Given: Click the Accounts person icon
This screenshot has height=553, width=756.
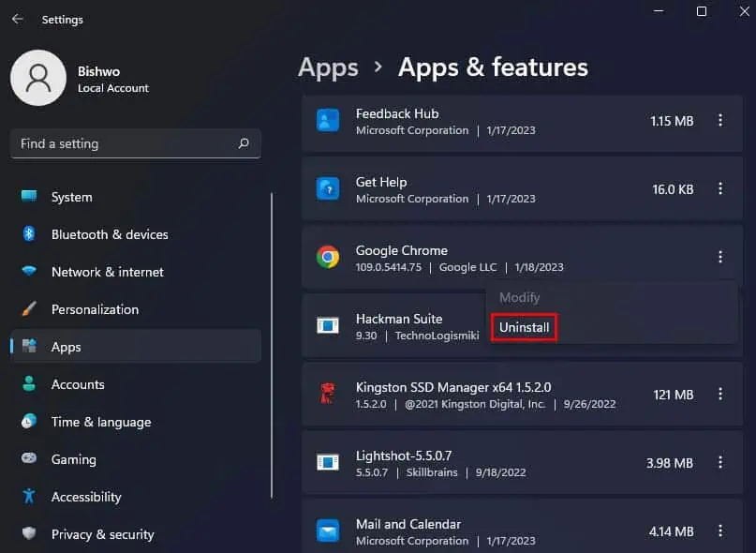Looking at the screenshot, I should pos(29,383).
